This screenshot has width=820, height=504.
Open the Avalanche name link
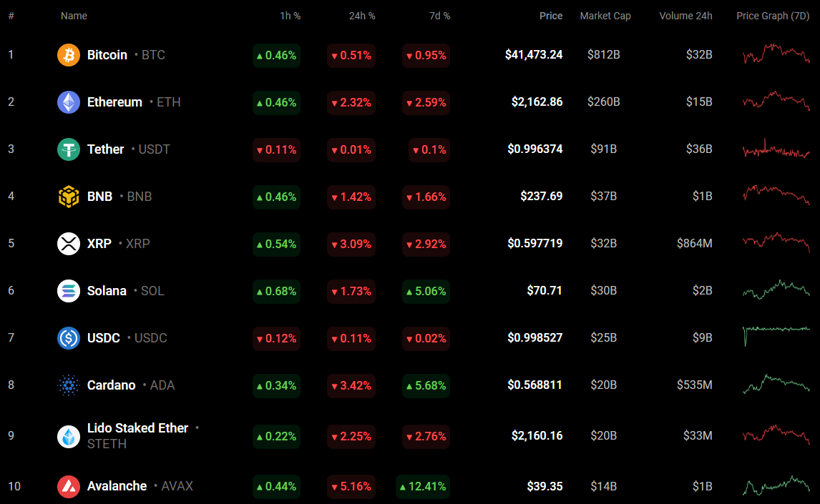point(117,486)
